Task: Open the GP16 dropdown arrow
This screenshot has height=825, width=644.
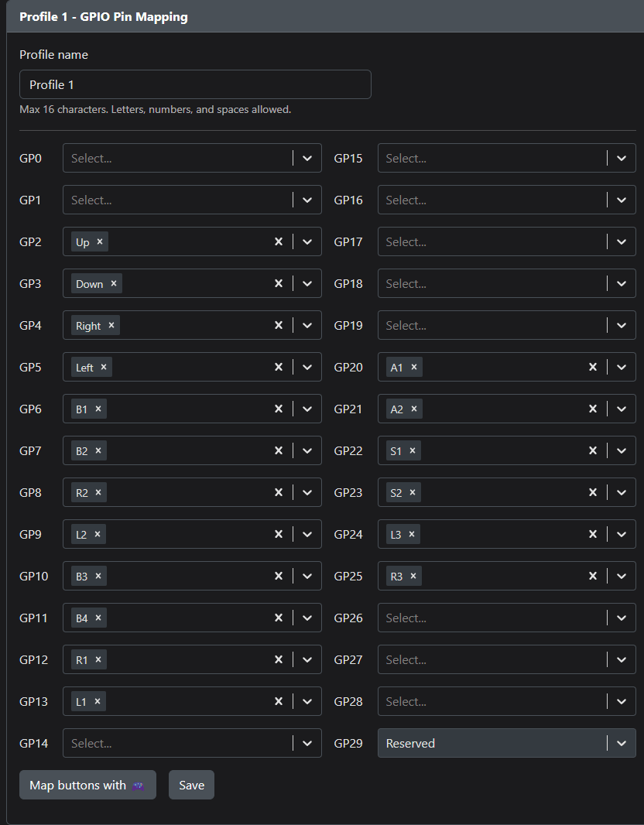Action: [x=622, y=200]
